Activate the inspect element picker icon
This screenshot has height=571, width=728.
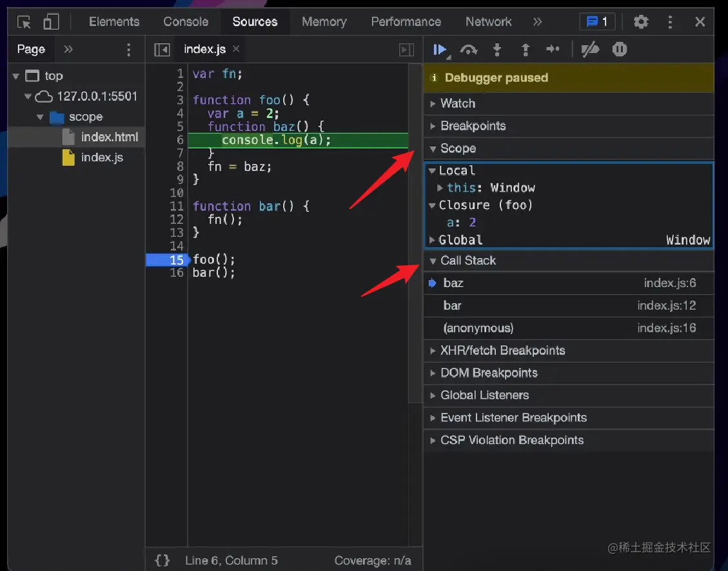click(24, 22)
